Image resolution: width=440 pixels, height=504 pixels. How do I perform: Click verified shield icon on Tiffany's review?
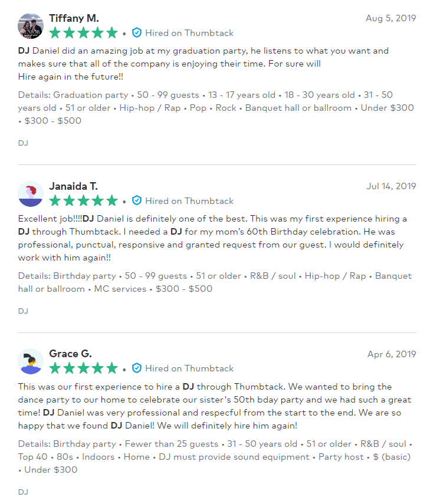tap(137, 33)
